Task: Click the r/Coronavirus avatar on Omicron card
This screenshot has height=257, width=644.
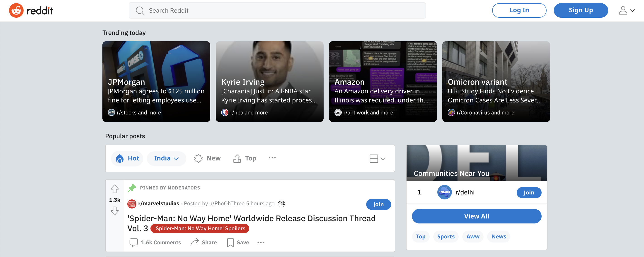Action: click(451, 112)
